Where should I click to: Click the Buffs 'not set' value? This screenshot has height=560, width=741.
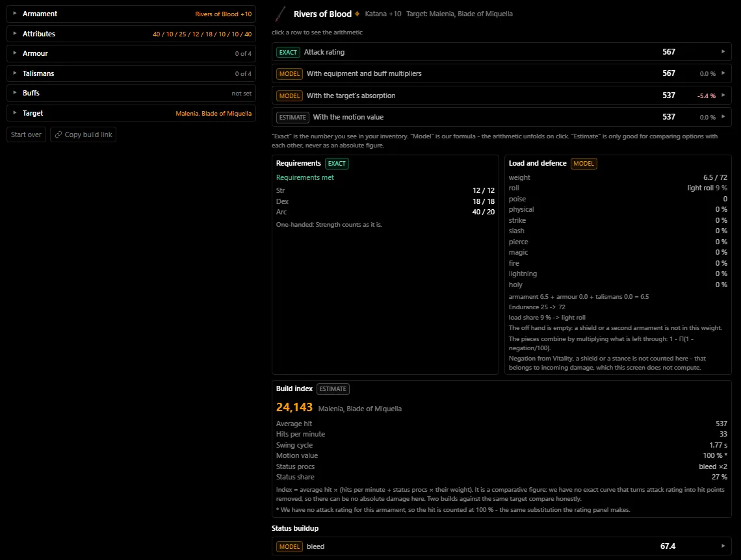point(242,94)
